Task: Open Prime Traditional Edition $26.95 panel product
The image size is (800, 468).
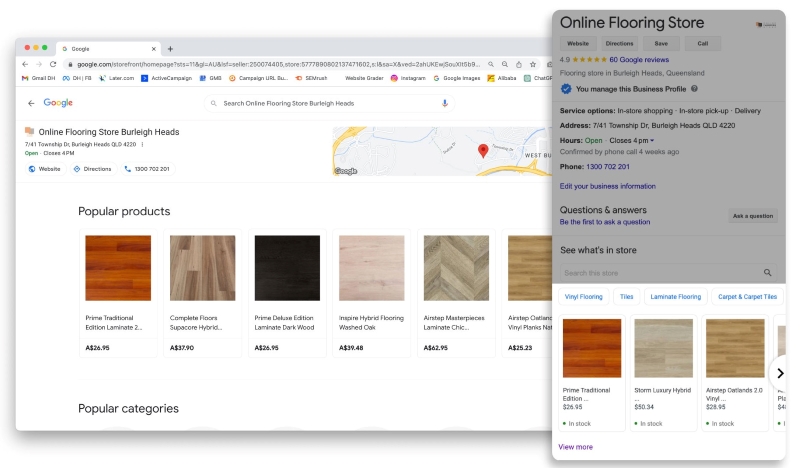Action: pos(592,373)
